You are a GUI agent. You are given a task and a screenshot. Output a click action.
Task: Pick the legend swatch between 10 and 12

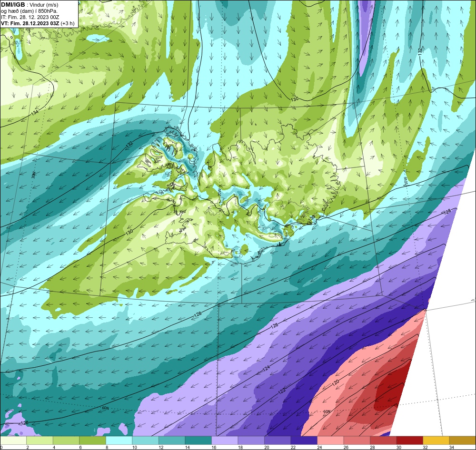point(145,440)
